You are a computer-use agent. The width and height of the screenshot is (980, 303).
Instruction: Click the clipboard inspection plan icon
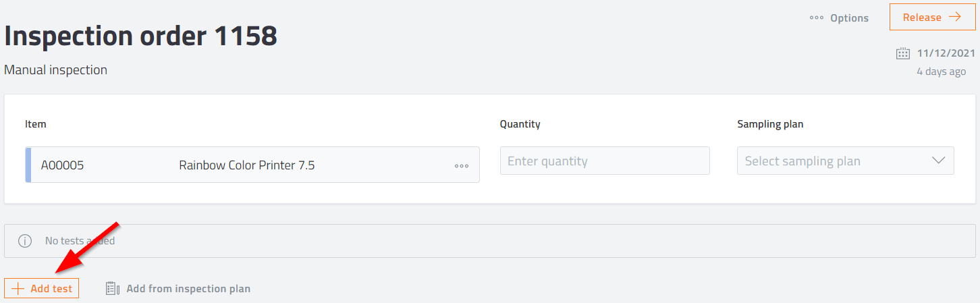112,289
